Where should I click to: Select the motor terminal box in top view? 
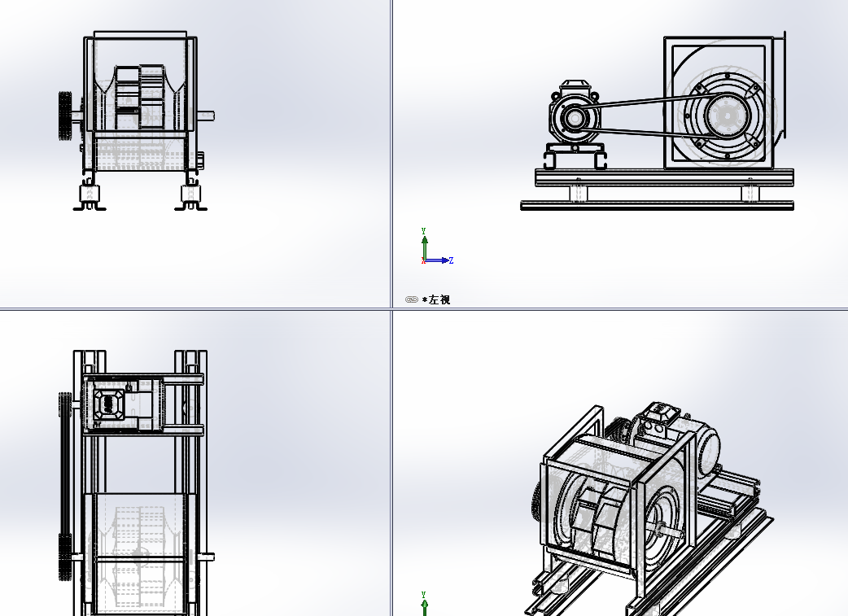[107, 404]
